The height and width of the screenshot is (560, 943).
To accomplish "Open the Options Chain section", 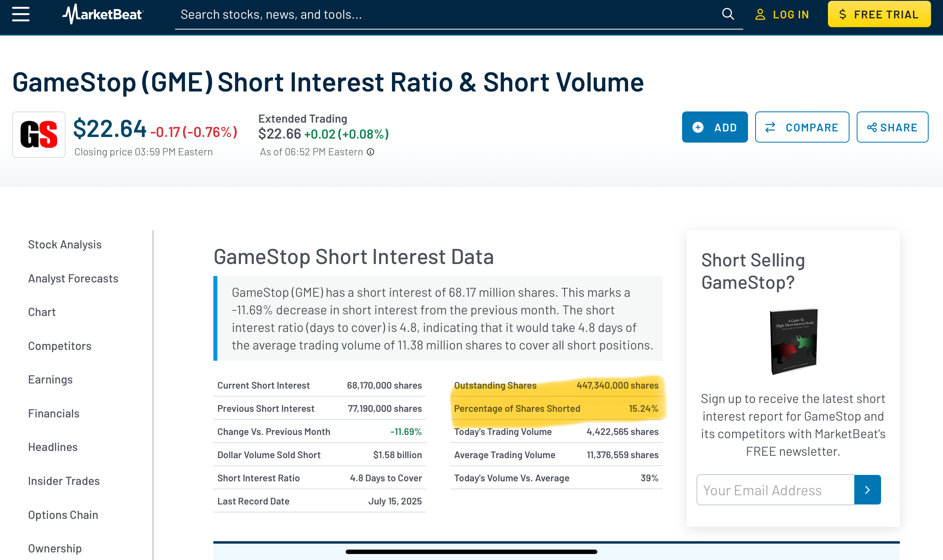I will click(x=63, y=515).
